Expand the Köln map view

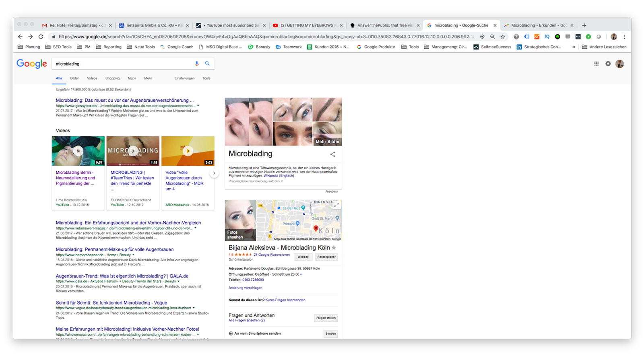click(336, 205)
